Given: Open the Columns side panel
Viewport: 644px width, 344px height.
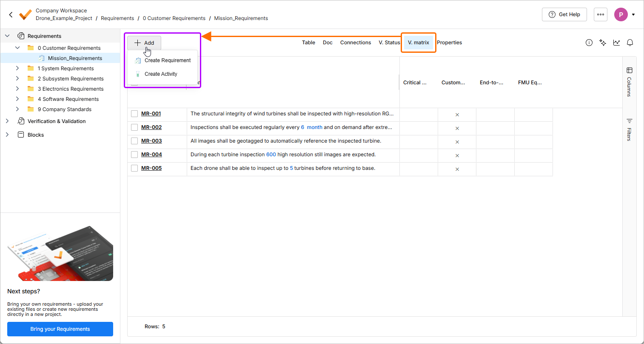Looking at the screenshot, I should coord(630,82).
